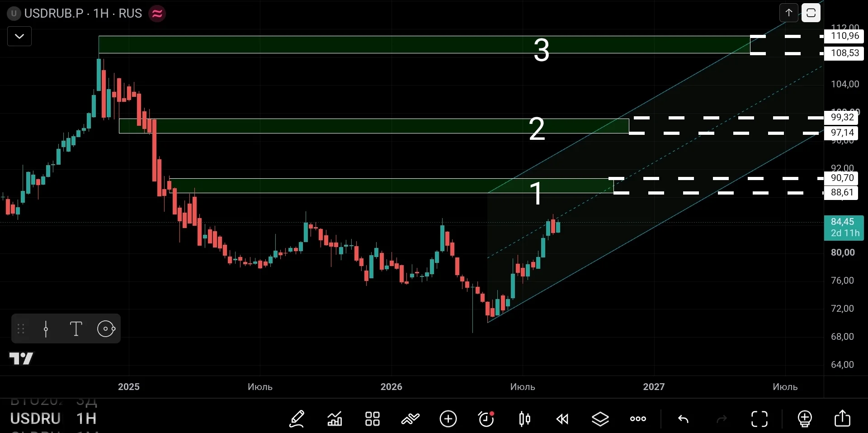Image resolution: width=868 pixels, height=433 pixels.
Task: Share the chart with share icon
Action: point(842,419)
